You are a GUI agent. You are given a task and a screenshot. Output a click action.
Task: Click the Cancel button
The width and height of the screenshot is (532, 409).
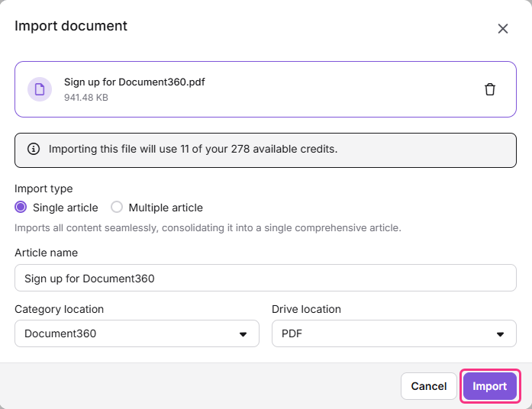(x=429, y=386)
